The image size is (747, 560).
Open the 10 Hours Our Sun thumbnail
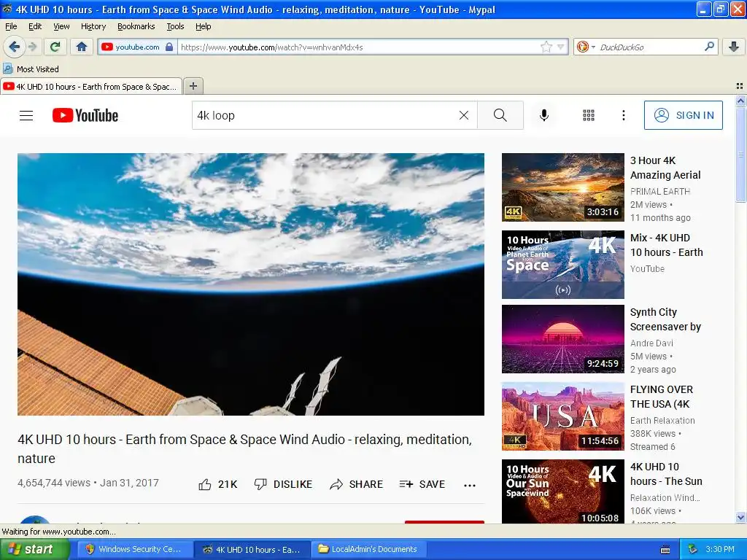[563, 491]
